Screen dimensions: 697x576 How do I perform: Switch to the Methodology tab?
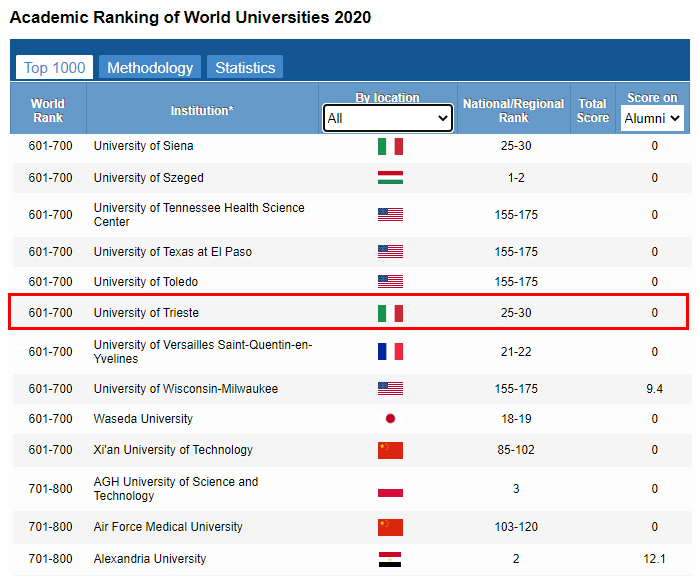click(x=150, y=68)
